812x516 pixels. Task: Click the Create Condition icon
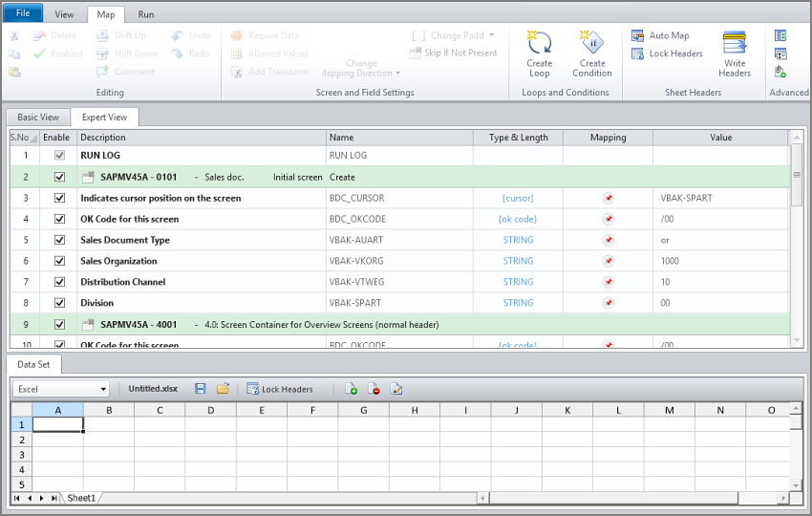591,43
